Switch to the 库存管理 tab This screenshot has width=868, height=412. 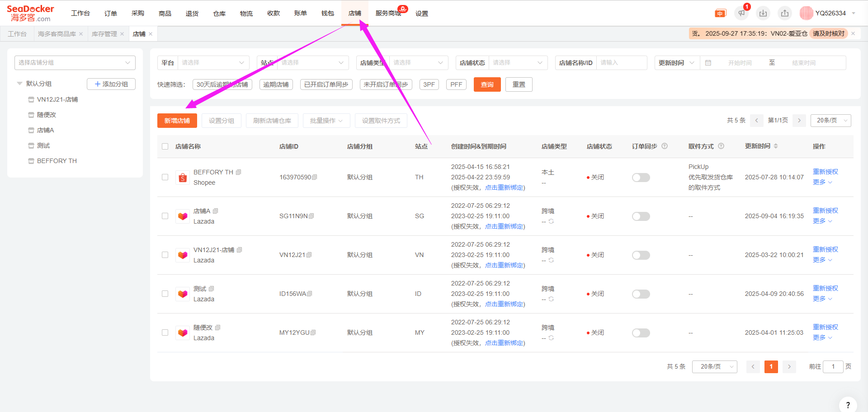[x=104, y=34]
